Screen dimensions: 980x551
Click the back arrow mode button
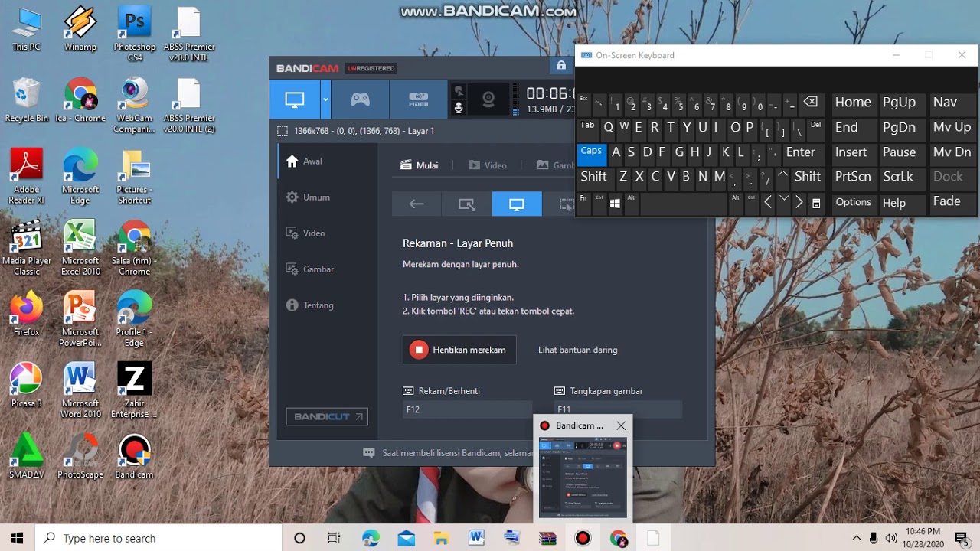coord(416,204)
